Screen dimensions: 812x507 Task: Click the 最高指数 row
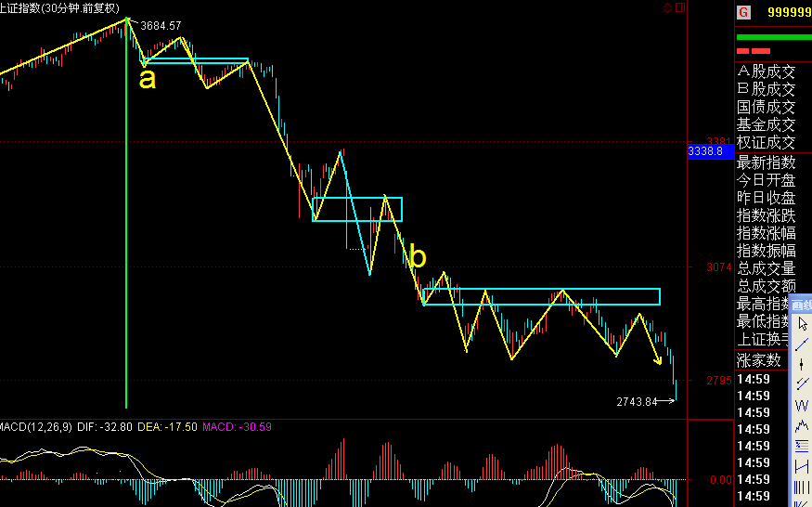764,304
